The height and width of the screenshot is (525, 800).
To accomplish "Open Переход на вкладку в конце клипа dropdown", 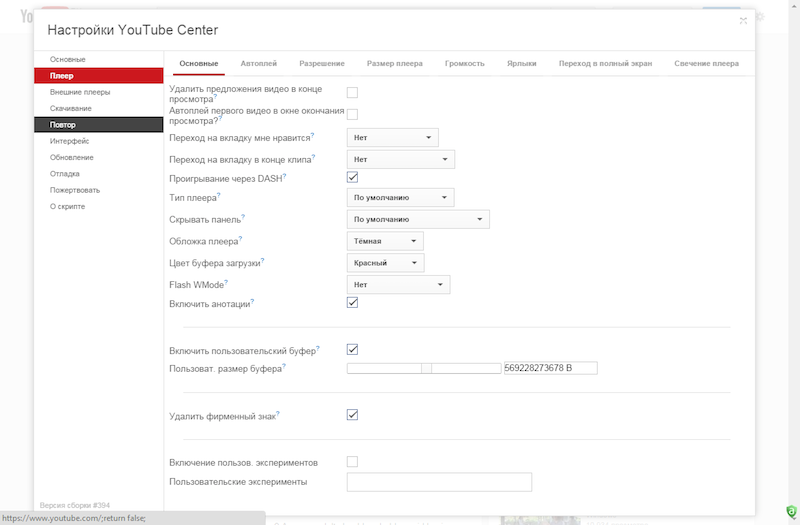I will [401, 160].
